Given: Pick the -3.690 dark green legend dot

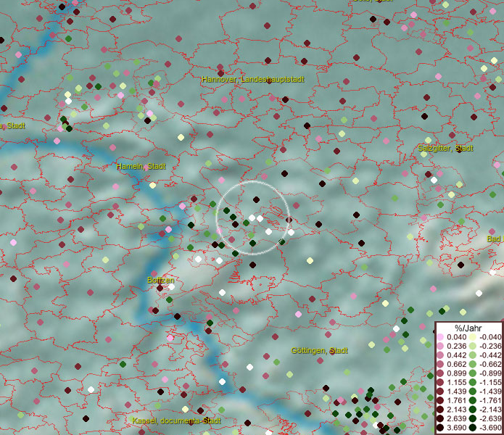Looking at the screenshot, I should click(x=473, y=428).
